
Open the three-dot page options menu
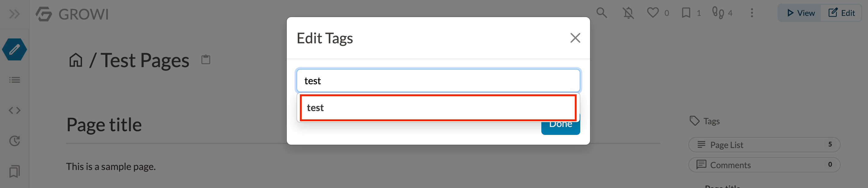tap(752, 13)
